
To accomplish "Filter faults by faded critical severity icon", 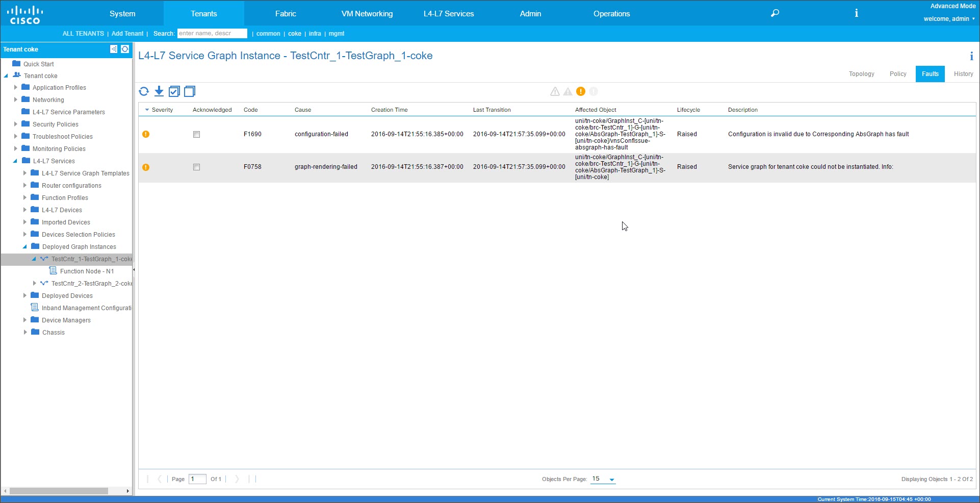I will pyautogui.click(x=594, y=91).
